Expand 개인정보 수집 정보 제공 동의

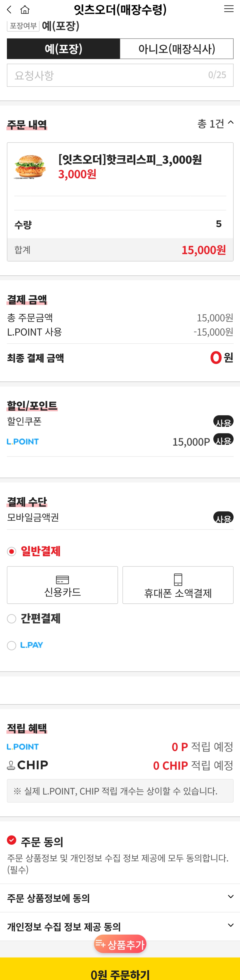coord(230,925)
